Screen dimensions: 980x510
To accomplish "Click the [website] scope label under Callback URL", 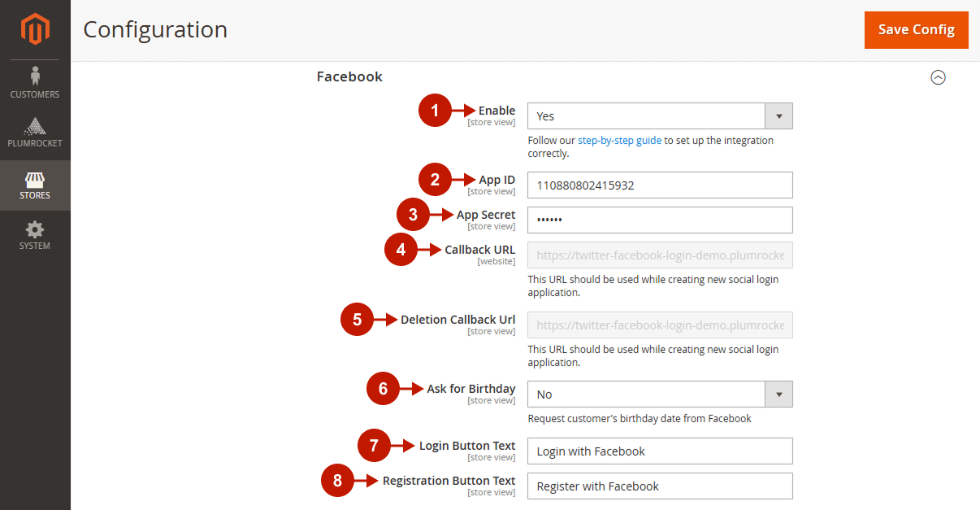I will point(496,262).
